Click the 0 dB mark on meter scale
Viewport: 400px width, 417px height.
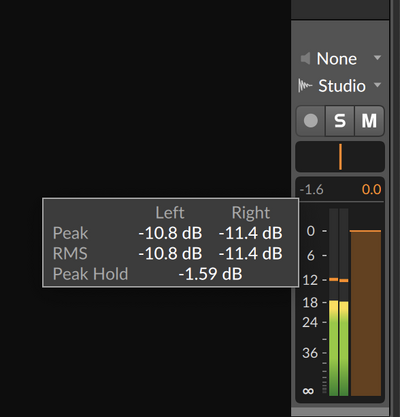click(x=311, y=231)
